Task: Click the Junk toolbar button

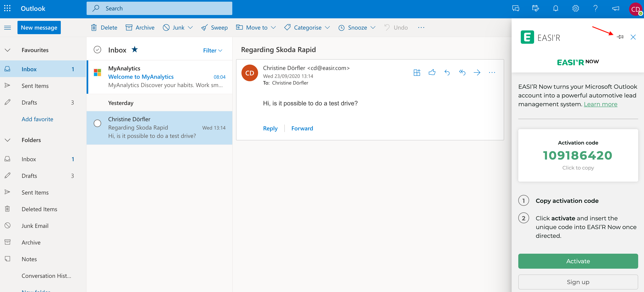Action: point(174,27)
